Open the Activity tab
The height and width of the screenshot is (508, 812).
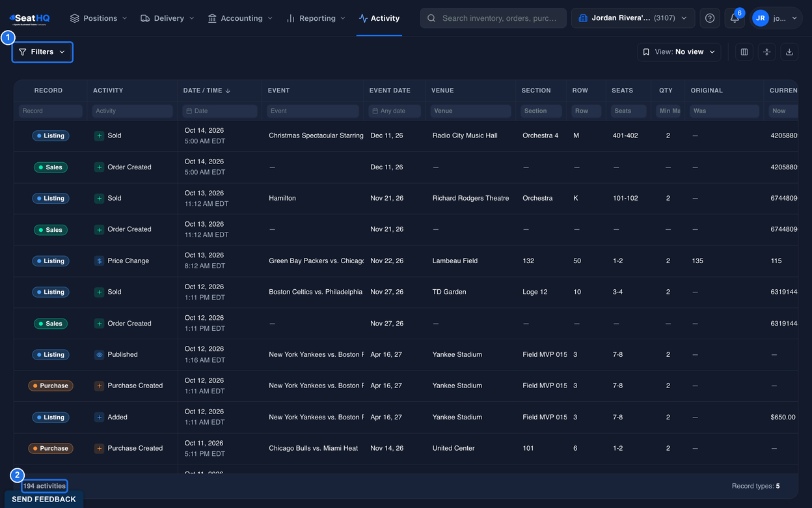(379, 18)
